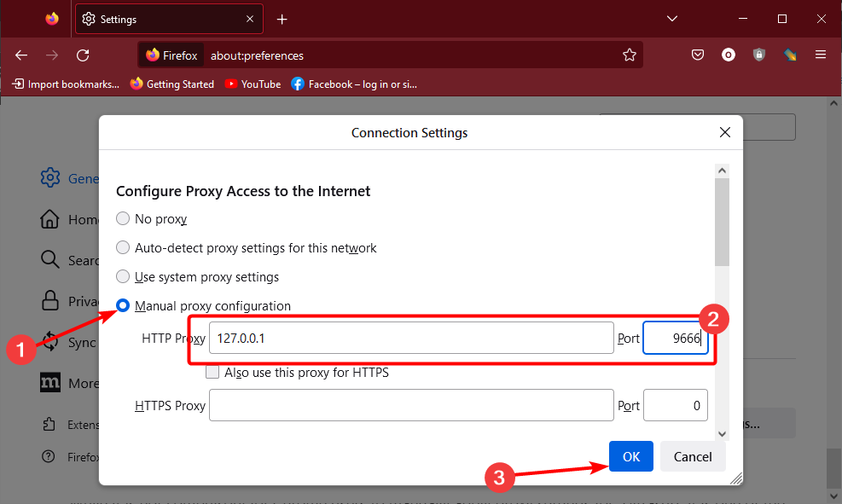The width and height of the screenshot is (842, 504).
Task: Enable Also use this proxy for HTTPS
Action: click(212, 373)
